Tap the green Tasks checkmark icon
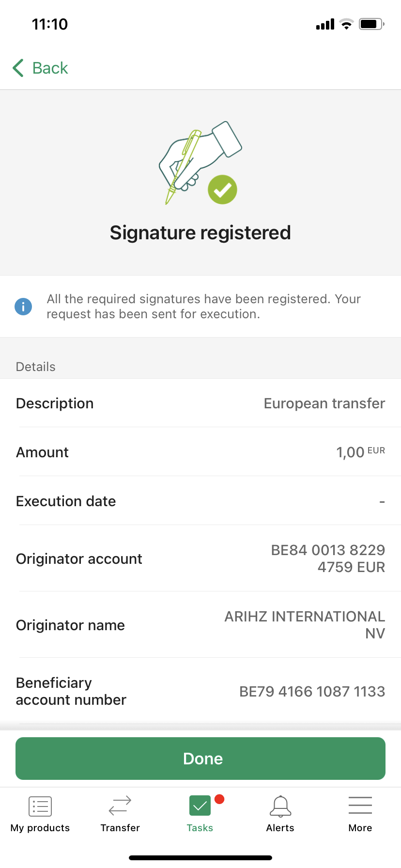This screenshot has height=868, width=401. 200,806
